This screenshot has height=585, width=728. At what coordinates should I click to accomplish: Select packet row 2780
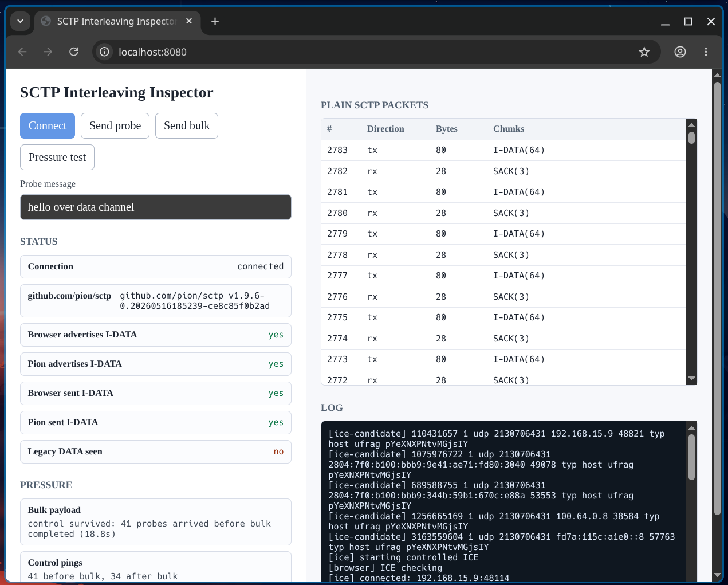point(503,213)
